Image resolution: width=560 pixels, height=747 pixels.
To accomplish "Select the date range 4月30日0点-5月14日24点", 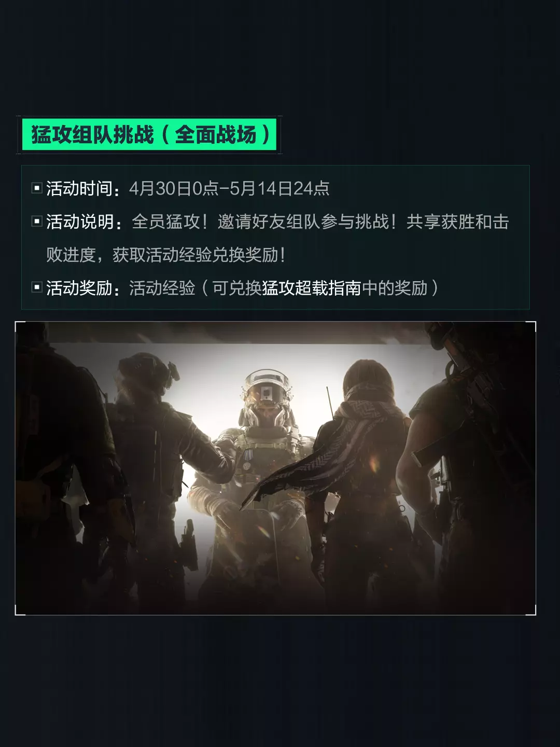I will tap(229, 188).
